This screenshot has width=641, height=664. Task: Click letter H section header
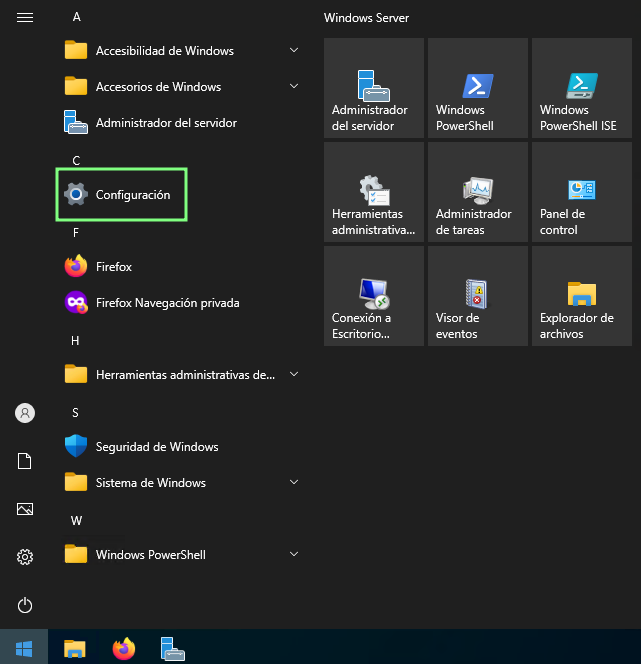[x=75, y=340]
